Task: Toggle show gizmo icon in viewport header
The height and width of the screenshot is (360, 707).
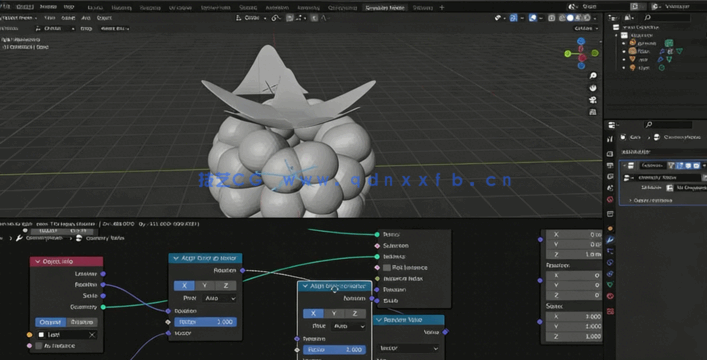Action: tap(514, 18)
